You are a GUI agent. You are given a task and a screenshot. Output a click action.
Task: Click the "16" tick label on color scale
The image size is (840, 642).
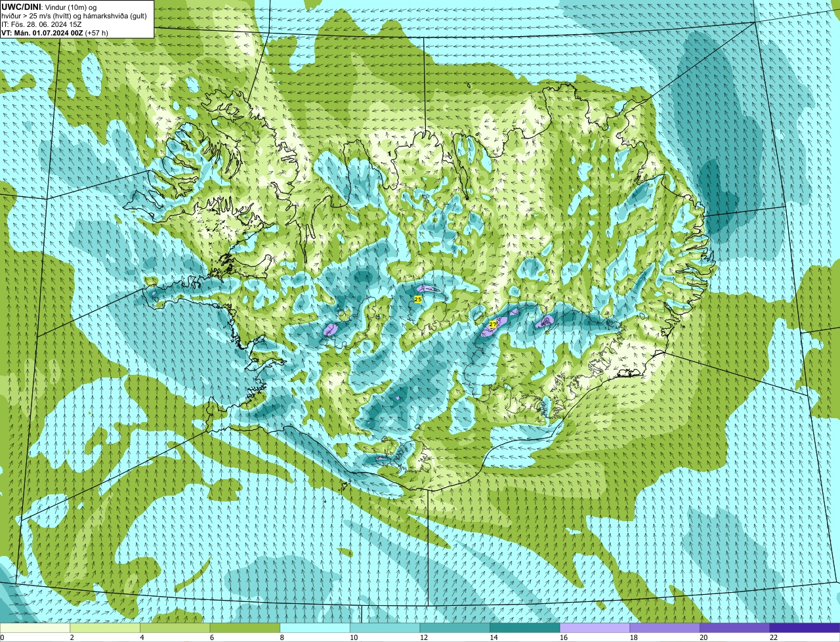pyautogui.click(x=564, y=637)
